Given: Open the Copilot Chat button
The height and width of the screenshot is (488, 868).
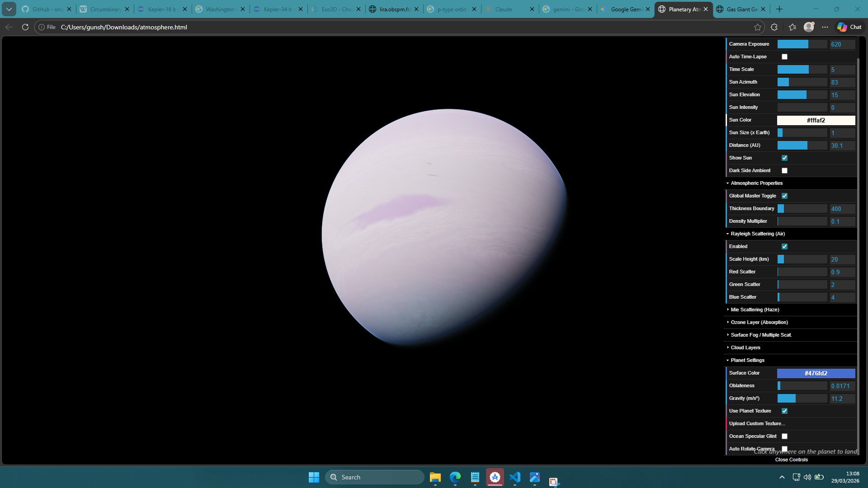Looking at the screenshot, I should [x=849, y=27].
